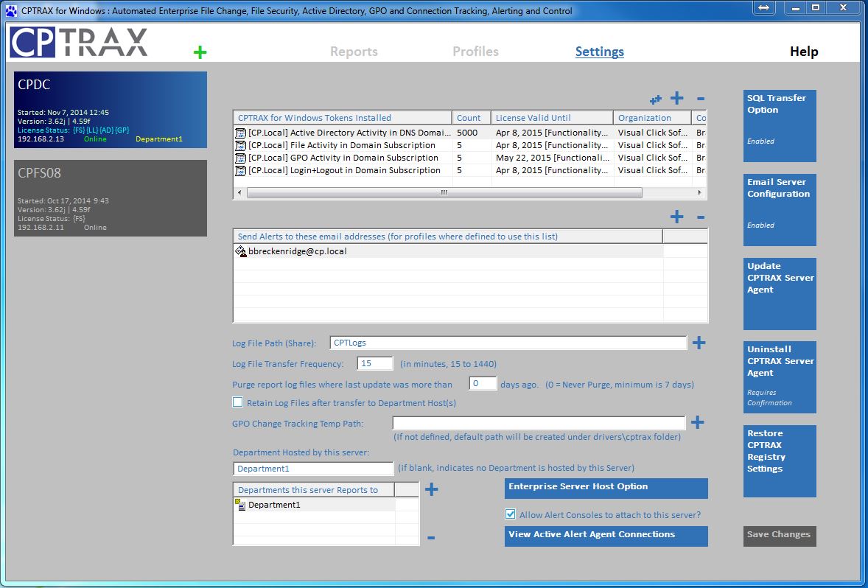Screen dimensions: 868x588
Task: Click the License Valid Until column header
Action: [x=552, y=117]
